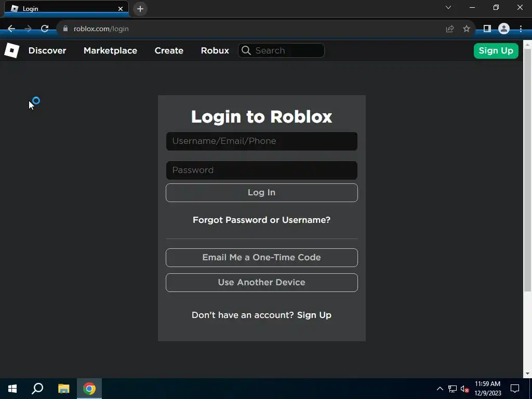Go back with browser back arrow
The width and height of the screenshot is (532, 399).
11,29
